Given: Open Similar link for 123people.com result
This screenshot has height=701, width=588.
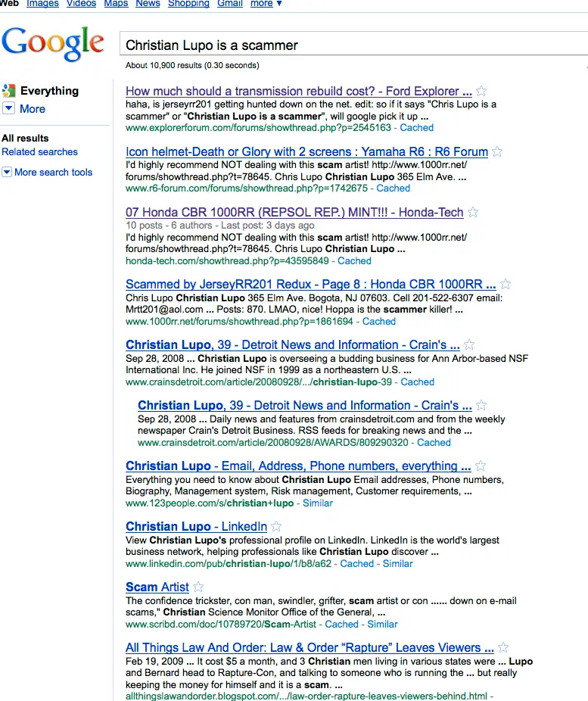Looking at the screenshot, I should (x=318, y=503).
